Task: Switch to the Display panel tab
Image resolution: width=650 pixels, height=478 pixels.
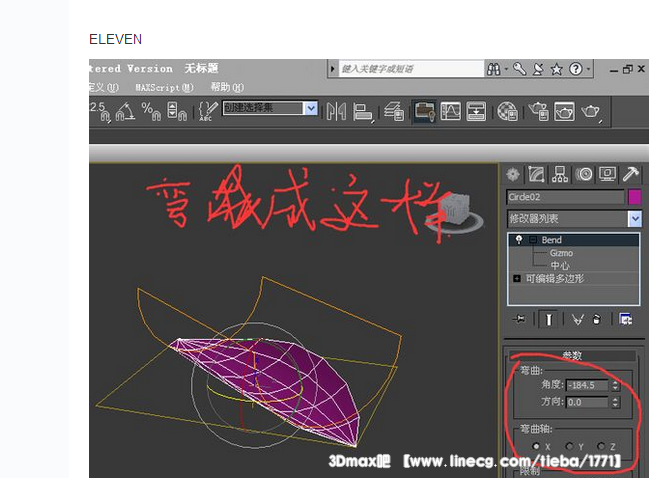Action: click(607, 174)
